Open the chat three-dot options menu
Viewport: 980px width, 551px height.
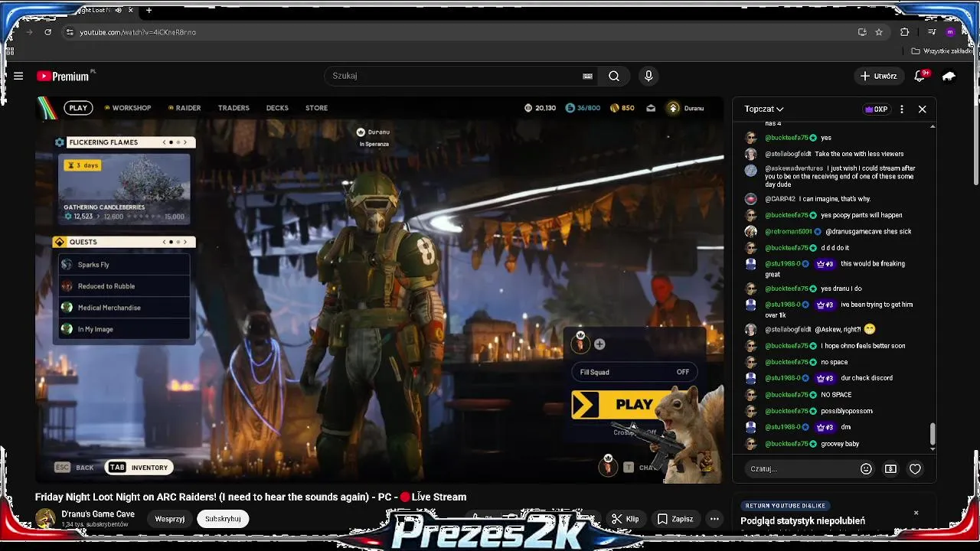[x=902, y=109]
